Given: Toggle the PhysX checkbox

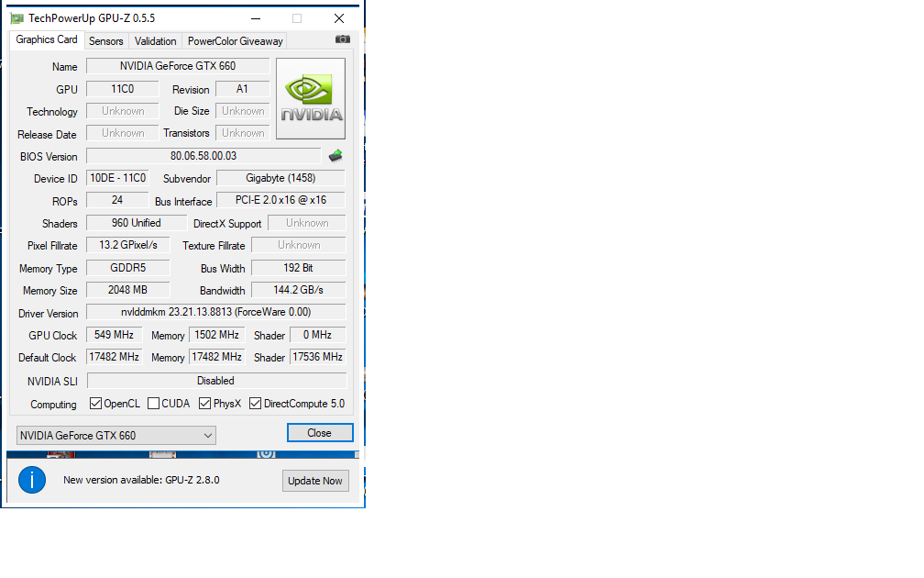Looking at the screenshot, I should (205, 404).
